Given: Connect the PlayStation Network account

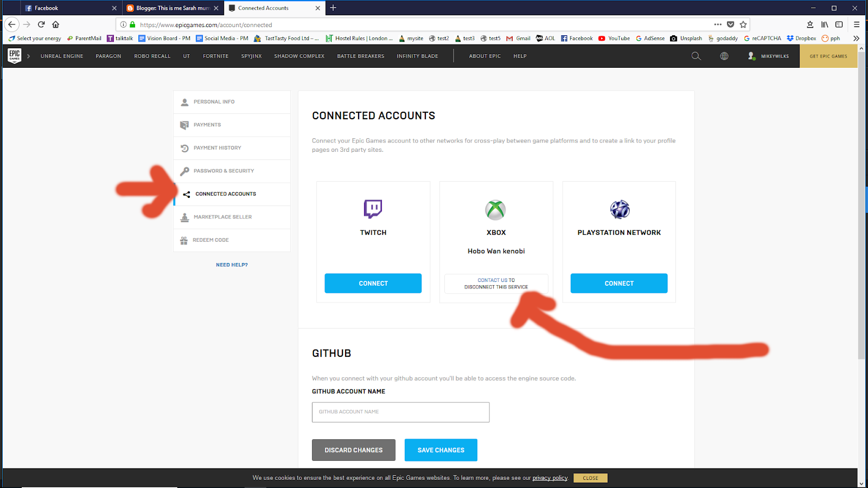Looking at the screenshot, I should click(x=619, y=283).
